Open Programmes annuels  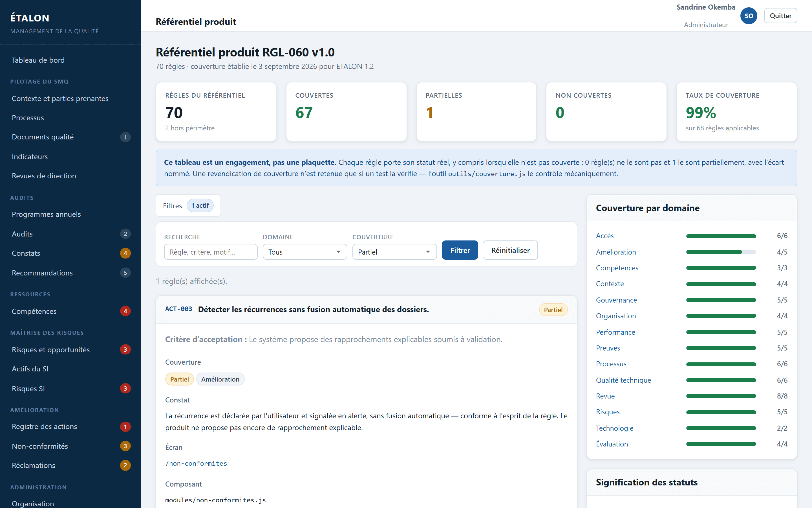[70, 214]
